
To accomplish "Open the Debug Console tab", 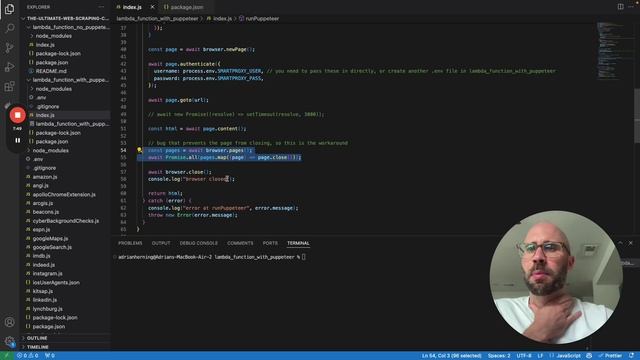I will tap(199, 243).
